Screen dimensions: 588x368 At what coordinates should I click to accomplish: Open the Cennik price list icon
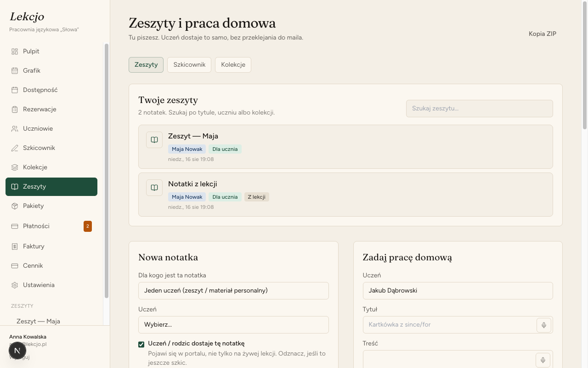tap(15, 266)
